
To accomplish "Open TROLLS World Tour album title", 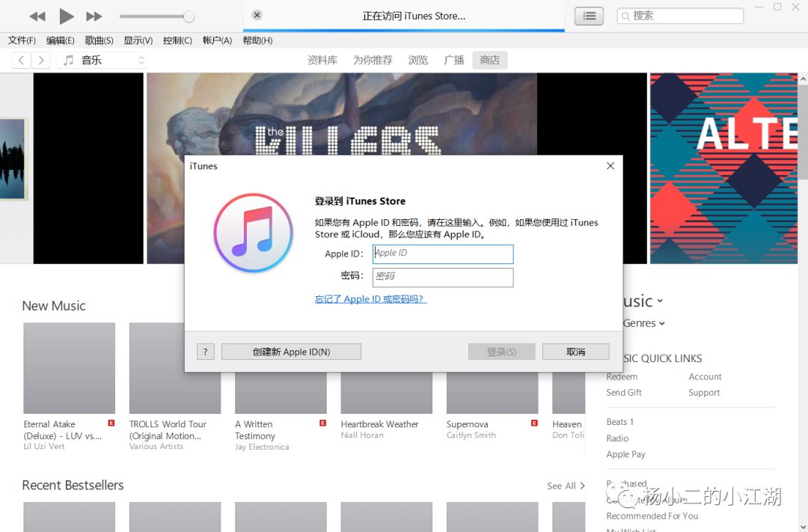I will (x=168, y=430).
